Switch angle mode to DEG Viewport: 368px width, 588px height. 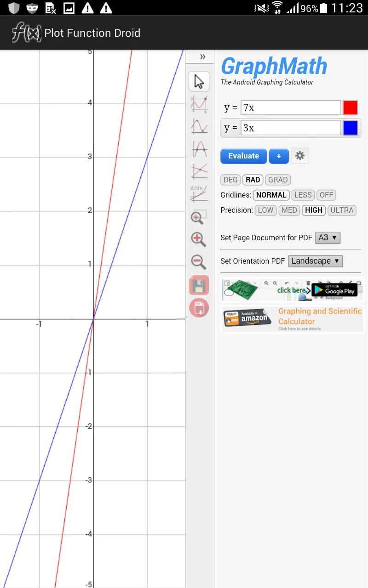click(x=231, y=180)
